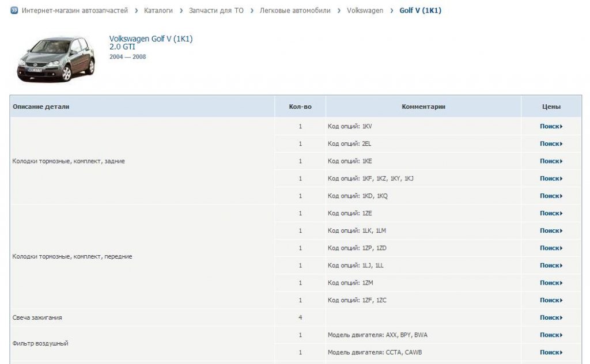The image size is (590, 364).
Task: Search prices for codes 1KD, 1KQ
Action: coord(551,196)
